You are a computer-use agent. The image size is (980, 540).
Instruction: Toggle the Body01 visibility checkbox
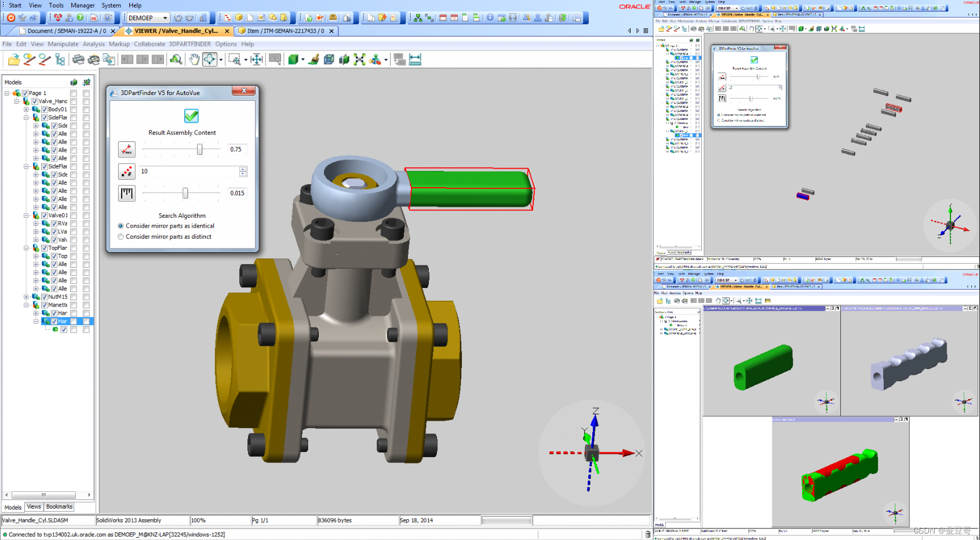(44, 110)
